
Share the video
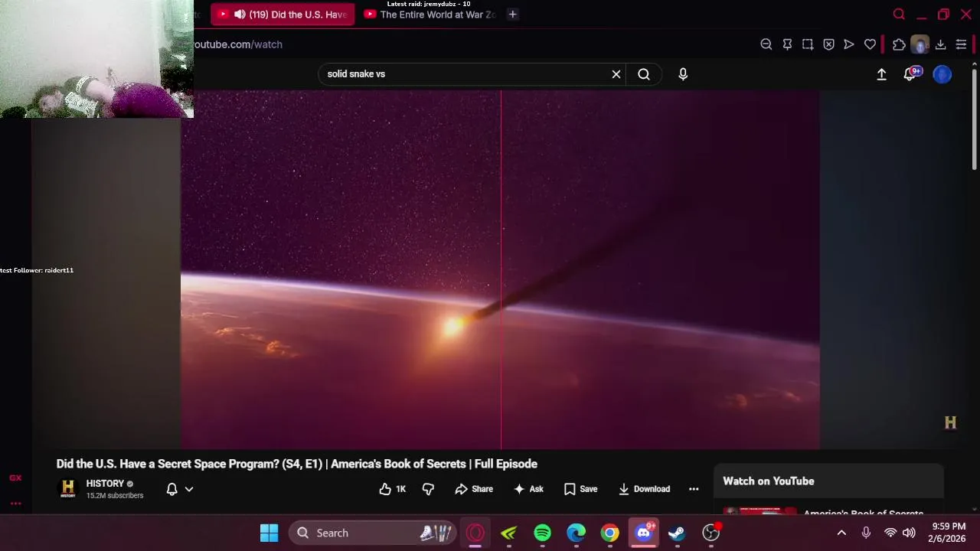[x=474, y=489]
